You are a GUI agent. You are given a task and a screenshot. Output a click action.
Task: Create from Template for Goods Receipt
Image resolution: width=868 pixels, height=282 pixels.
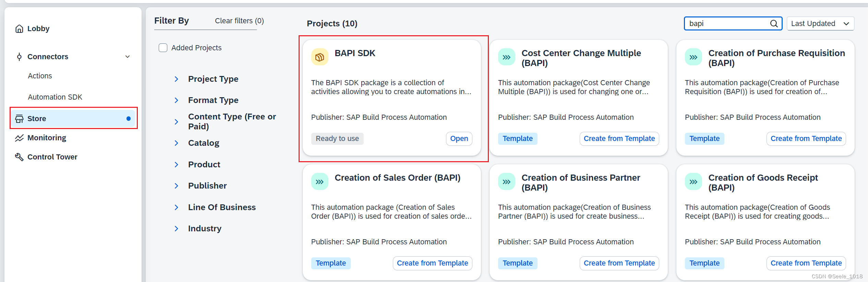click(x=806, y=263)
